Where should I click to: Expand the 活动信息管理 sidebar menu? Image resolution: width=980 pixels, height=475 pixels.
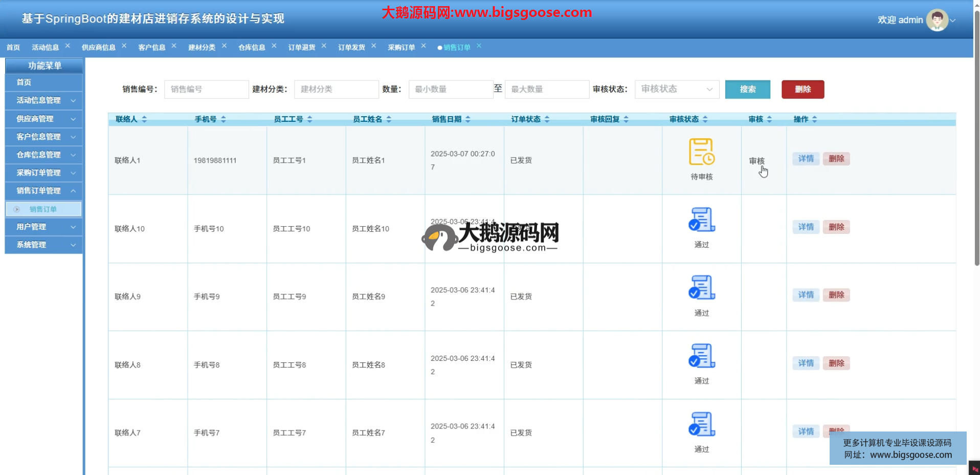pos(44,100)
